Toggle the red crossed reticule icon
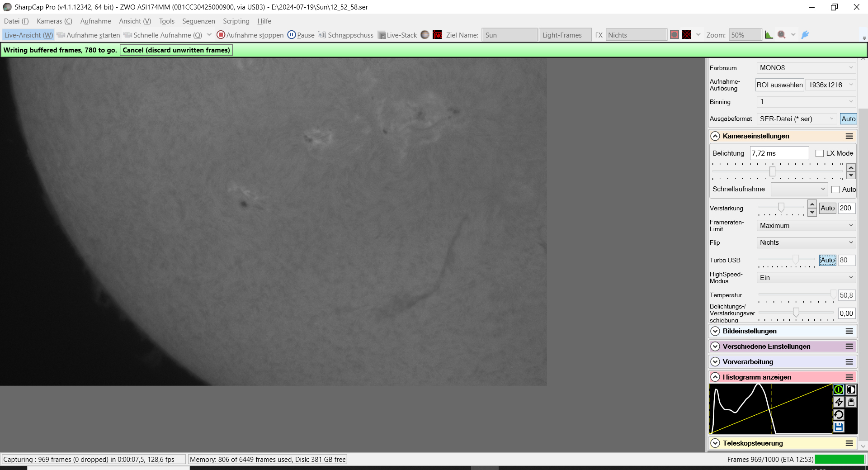The height and width of the screenshot is (470, 868). pyautogui.click(x=687, y=35)
